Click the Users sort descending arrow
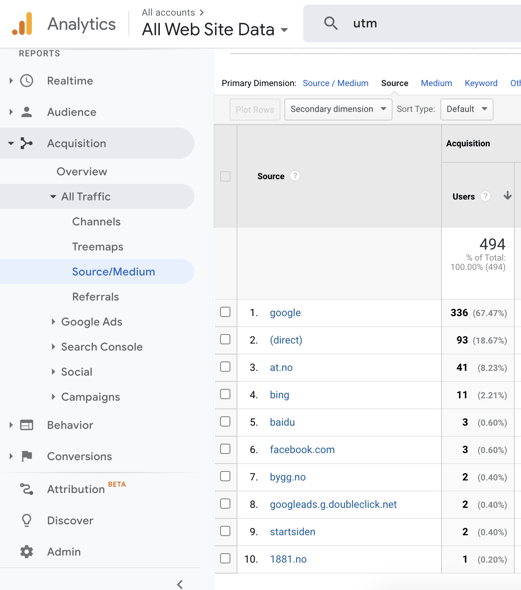Screen dimensions: 521x590 (x=507, y=195)
